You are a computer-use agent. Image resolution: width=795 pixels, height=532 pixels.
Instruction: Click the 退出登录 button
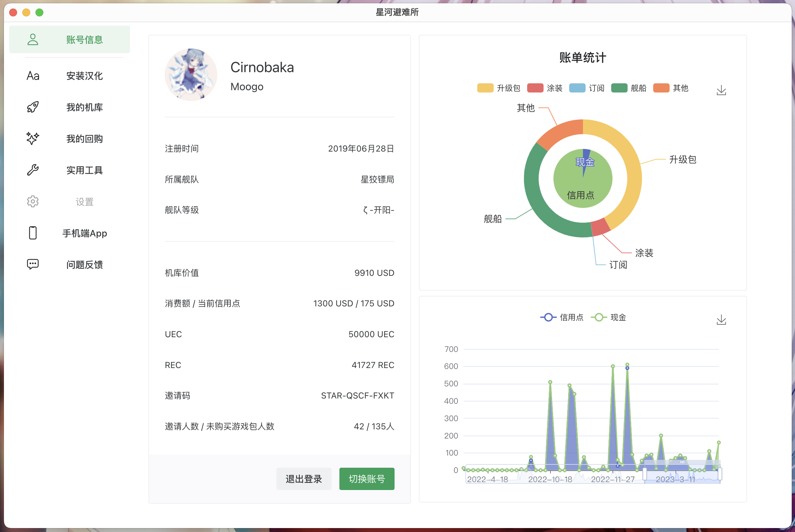pos(304,479)
